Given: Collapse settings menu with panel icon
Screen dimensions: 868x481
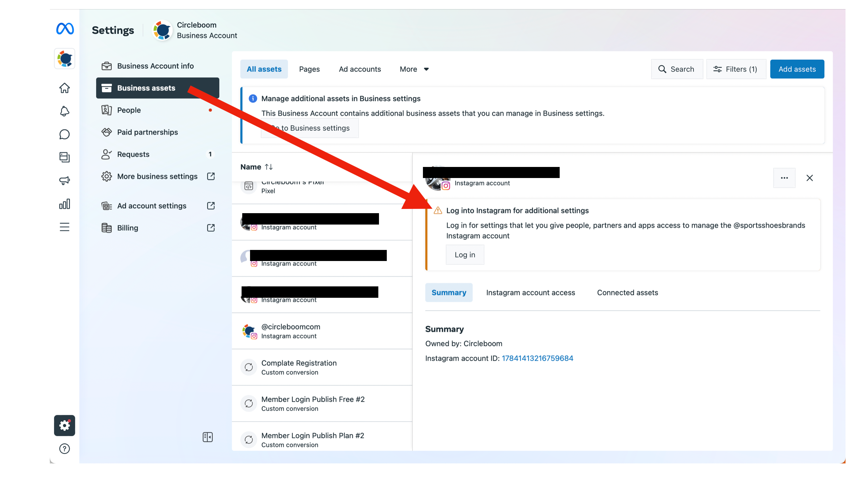Looking at the screenshot, I should click(208, 437).
